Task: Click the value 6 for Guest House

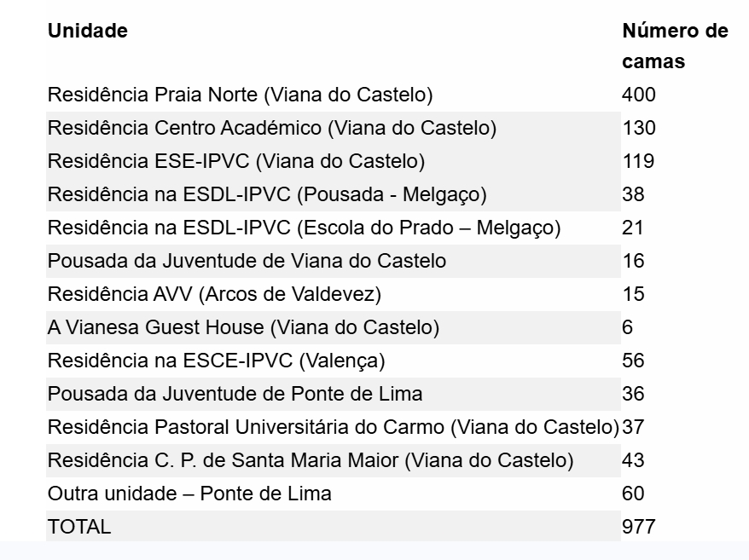Action: pyautogui.click(x=628, y=327)
